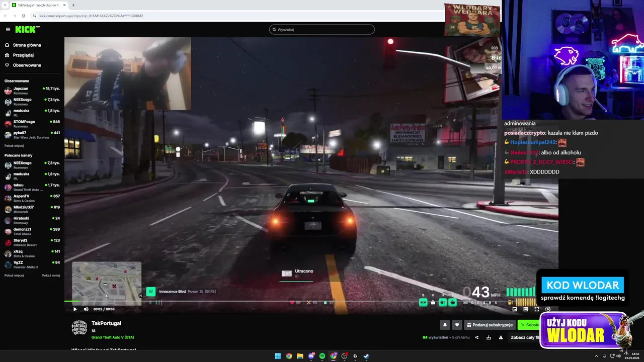The width and height of the screenshot is (644, 362).
Task: Click Zobacz cały film button
Action: [525, 337]
